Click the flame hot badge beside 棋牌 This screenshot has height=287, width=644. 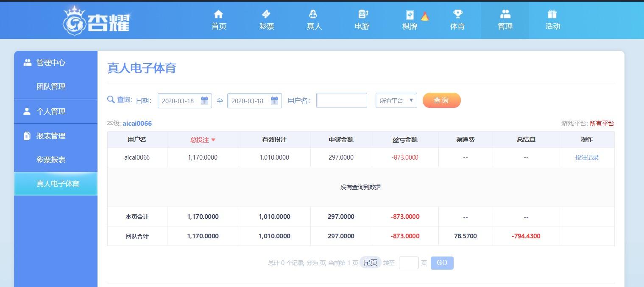(425, 17)
